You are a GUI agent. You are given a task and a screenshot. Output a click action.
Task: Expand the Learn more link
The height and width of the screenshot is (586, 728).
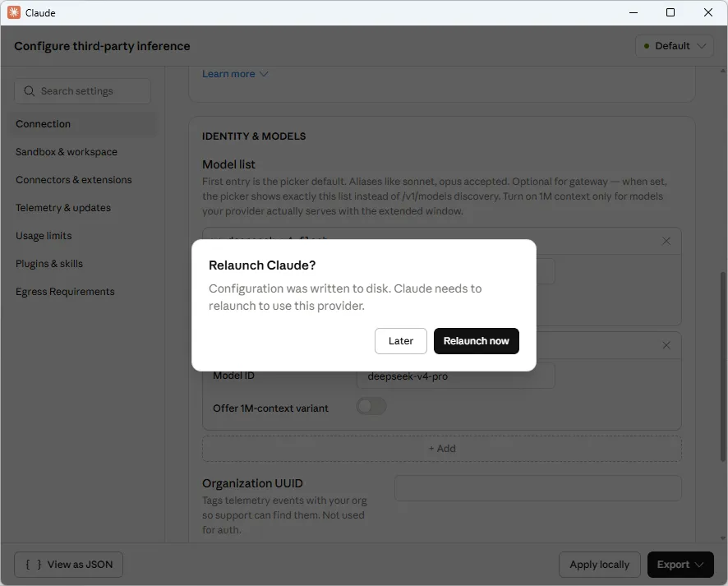(x=235, y=74)
